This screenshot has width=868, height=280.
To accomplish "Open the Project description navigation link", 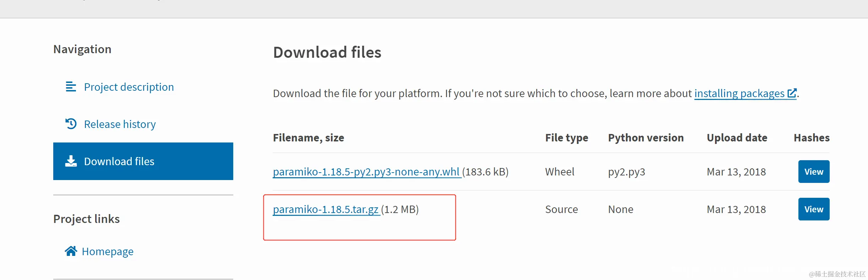I will click(x=129, y=87).
